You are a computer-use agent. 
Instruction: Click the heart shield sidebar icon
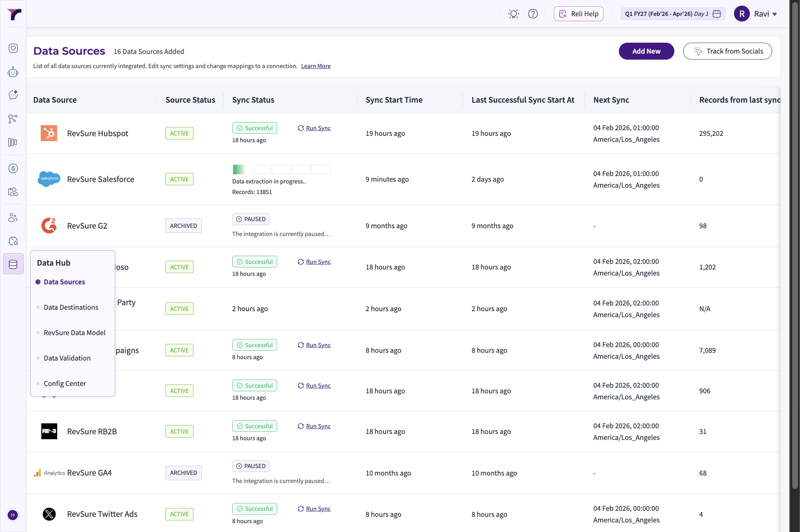click(13, 48)
